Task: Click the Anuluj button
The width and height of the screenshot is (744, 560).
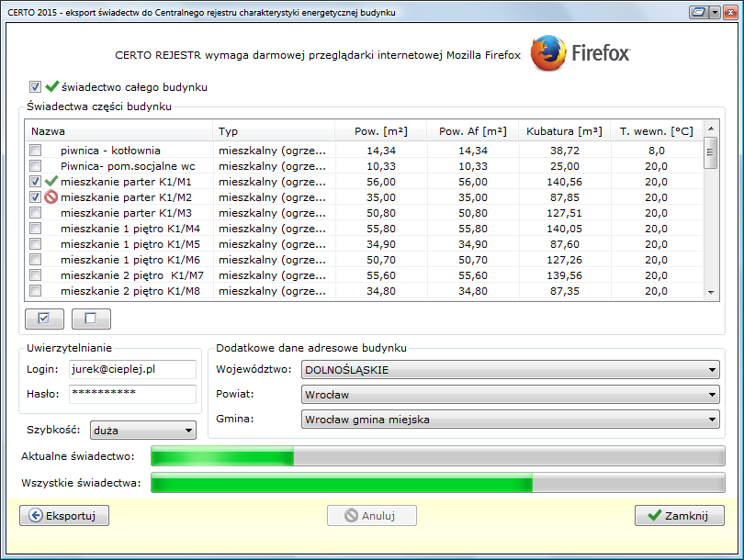Action: (372, 515)
